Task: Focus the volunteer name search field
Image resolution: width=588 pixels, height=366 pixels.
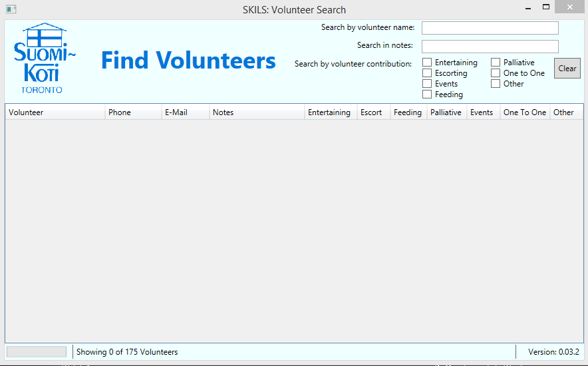Action: [x=490, y=28]
